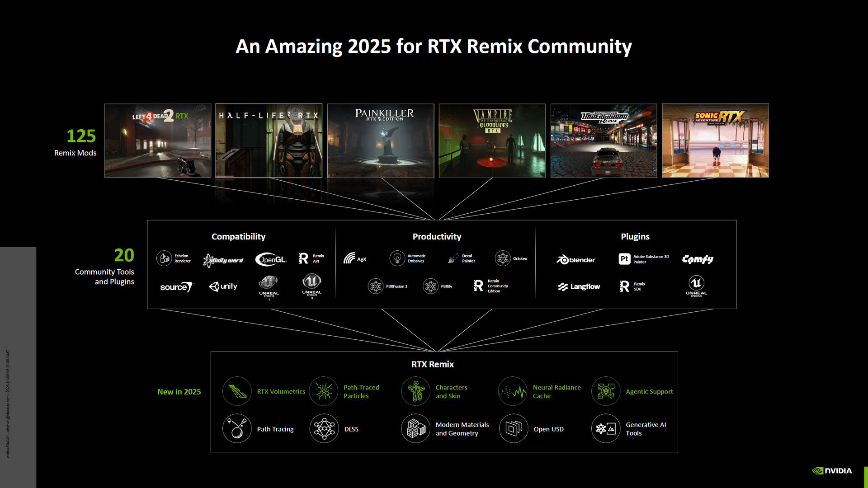Click the Productivity section heading
The width and height of the screenshot is (868, 488).
(437, 237)
